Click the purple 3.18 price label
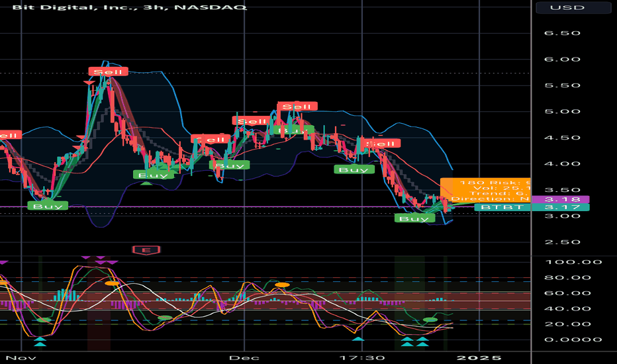The image size is (617, 364). coord(561,199)
